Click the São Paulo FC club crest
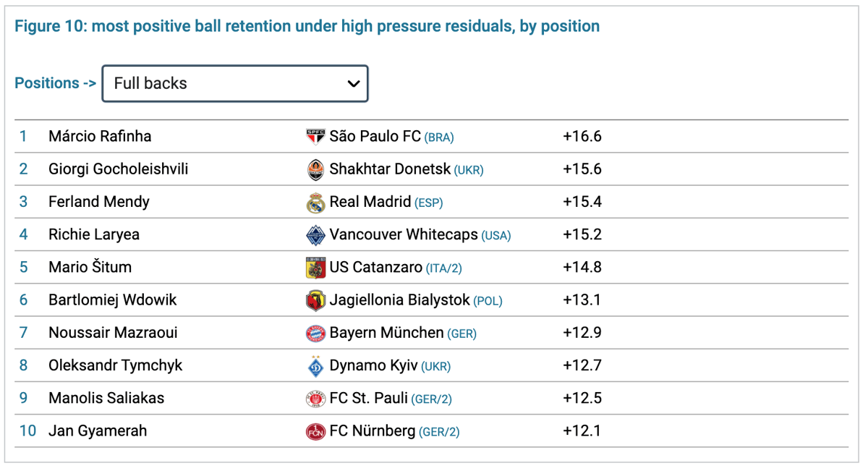 (x=315, y=137)
